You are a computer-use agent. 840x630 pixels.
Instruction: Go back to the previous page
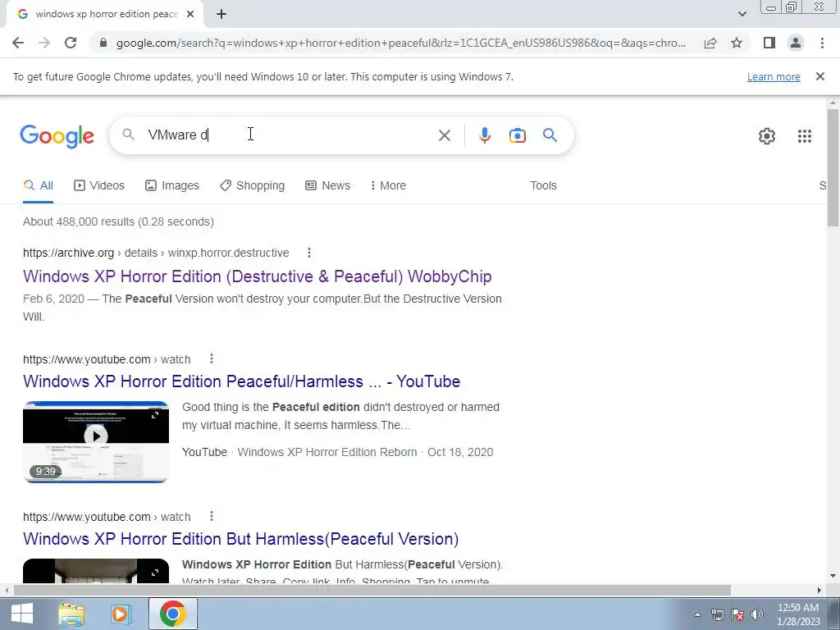click(18, 43)
